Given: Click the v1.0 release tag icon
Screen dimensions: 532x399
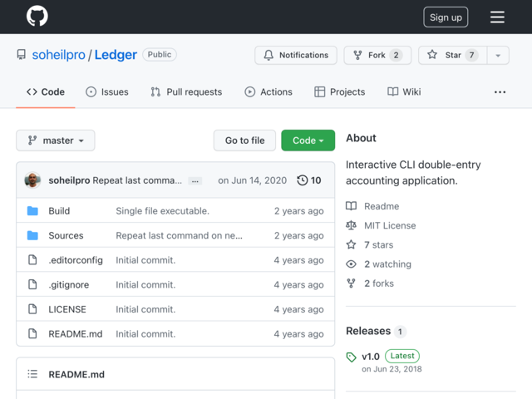Looking at the screenshot, I should click(x=351, y=357).
